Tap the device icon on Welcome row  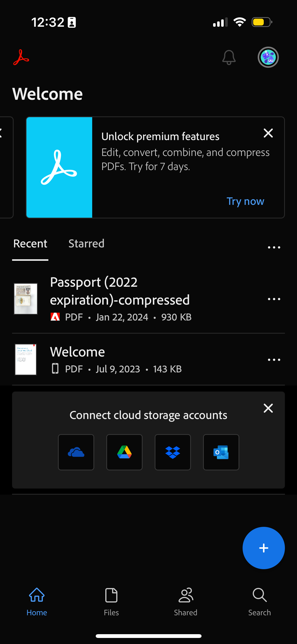pyautogui.click(x=55, y=369)
